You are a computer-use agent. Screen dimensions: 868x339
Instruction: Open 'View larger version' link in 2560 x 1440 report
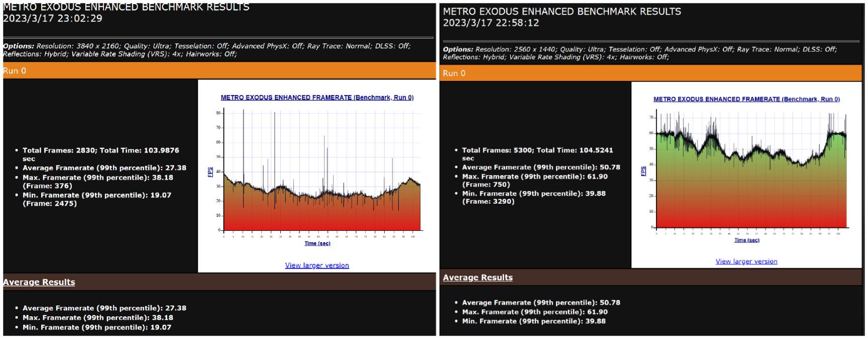(746, 262)
